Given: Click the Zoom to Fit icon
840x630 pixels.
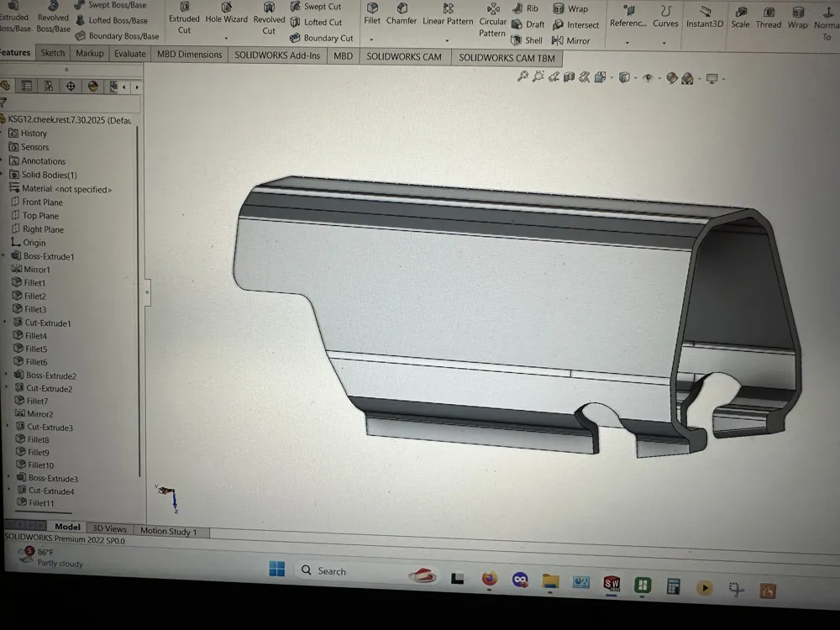Looking at the screenshot, I should [x=522, y=76].
